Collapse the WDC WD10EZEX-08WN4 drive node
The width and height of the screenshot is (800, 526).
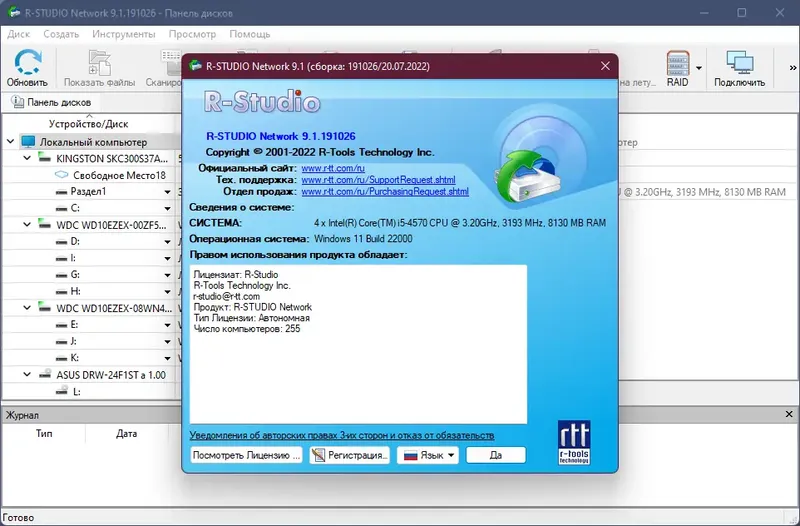coord(27,308)
